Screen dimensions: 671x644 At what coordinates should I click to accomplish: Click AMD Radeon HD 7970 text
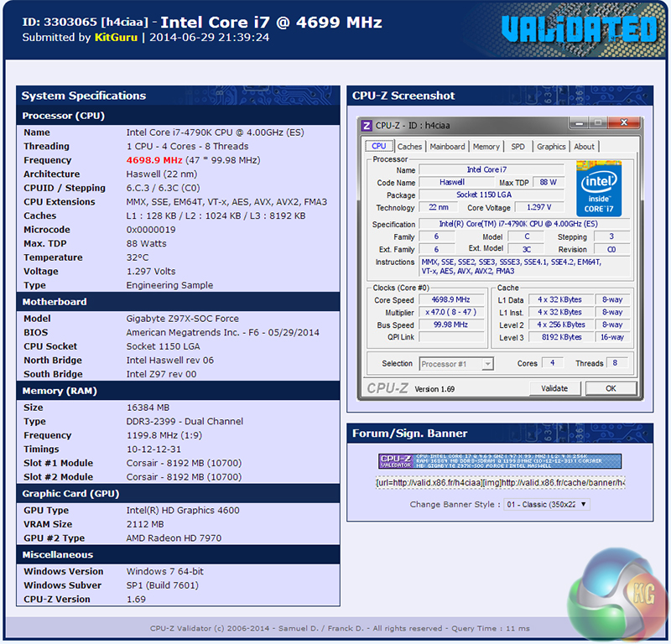tap(174, 538)
